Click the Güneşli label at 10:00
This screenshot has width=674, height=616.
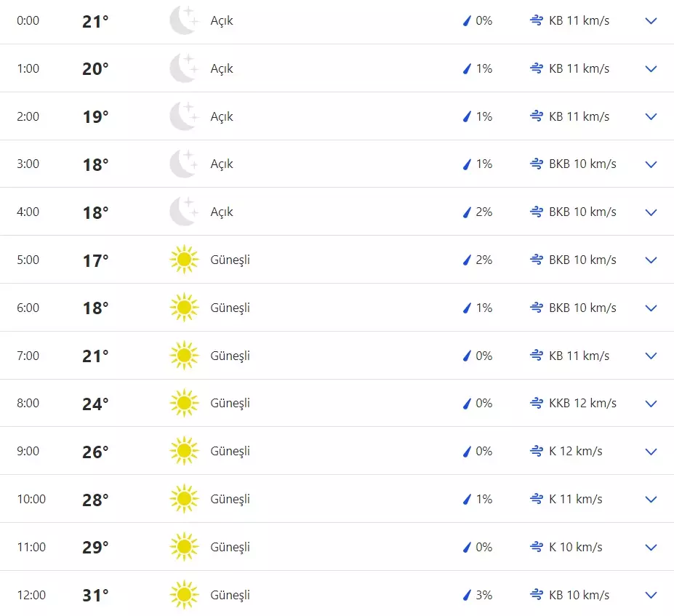pyautogui.click(x=230, y=499)
